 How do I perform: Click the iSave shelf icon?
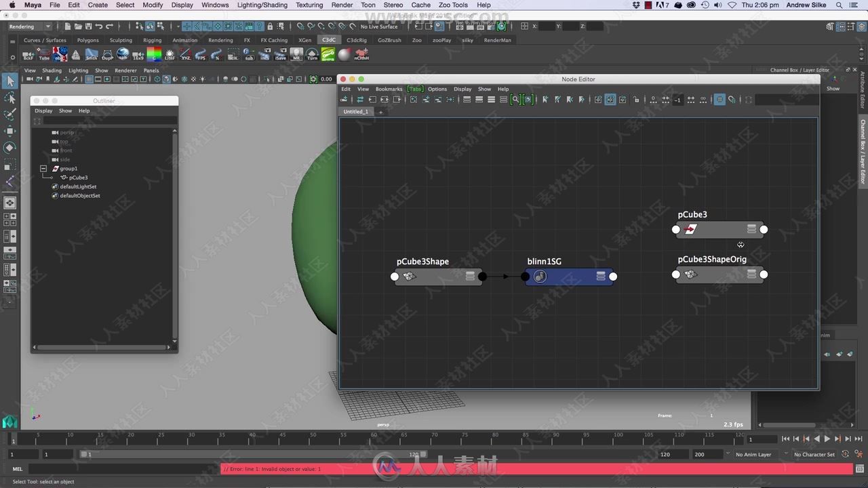coord(280,55)
